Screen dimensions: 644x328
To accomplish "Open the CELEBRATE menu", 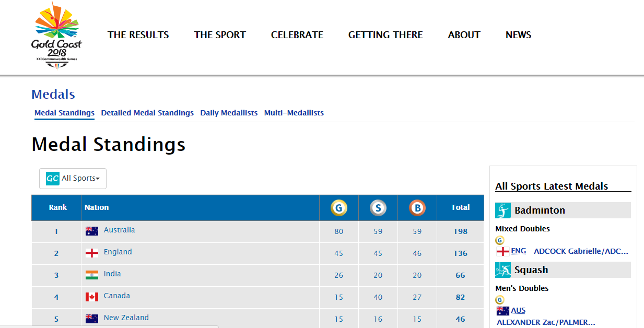I will click(x=297, y=35).
